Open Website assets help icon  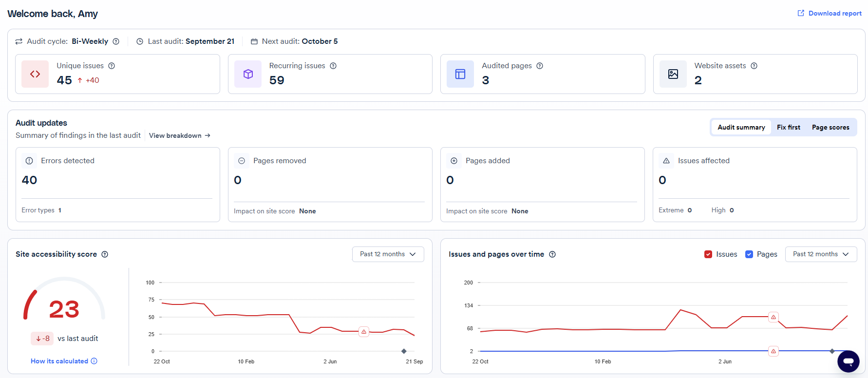click(754, 66)
